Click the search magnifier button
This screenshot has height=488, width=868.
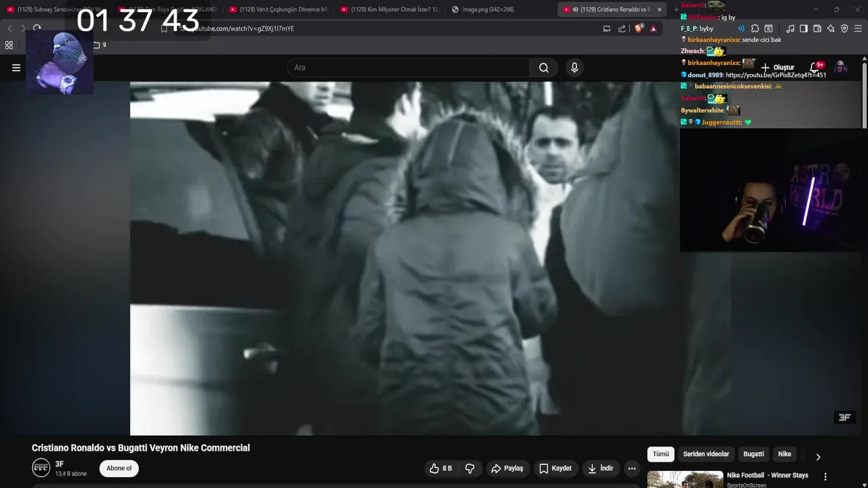point(544,68)
